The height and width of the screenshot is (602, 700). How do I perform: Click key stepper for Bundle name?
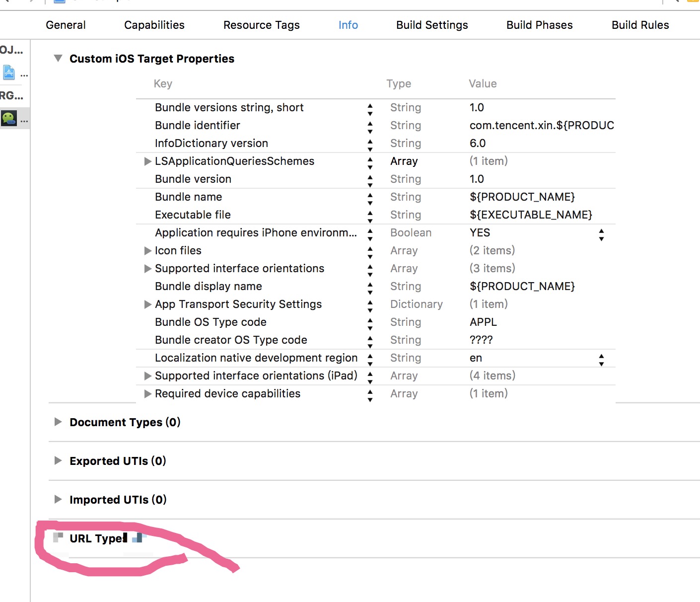tap(370, 199)
